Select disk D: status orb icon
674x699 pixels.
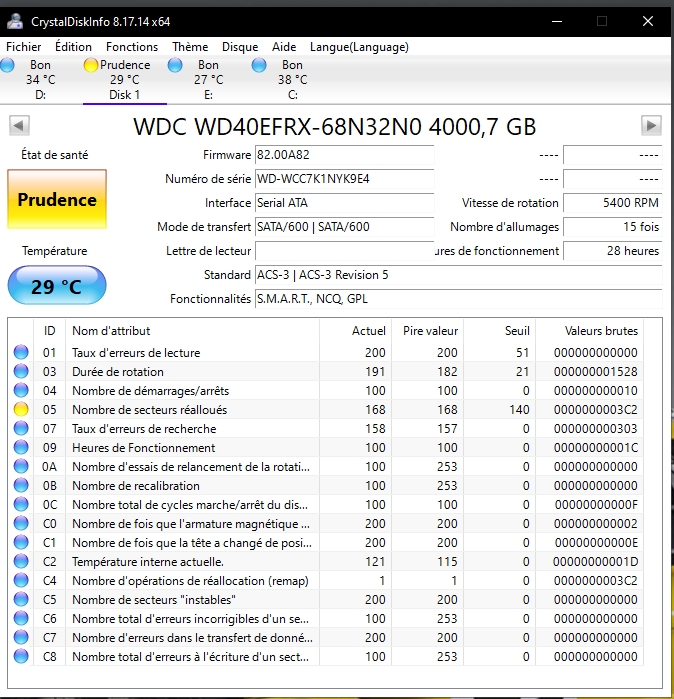point(9,66)
